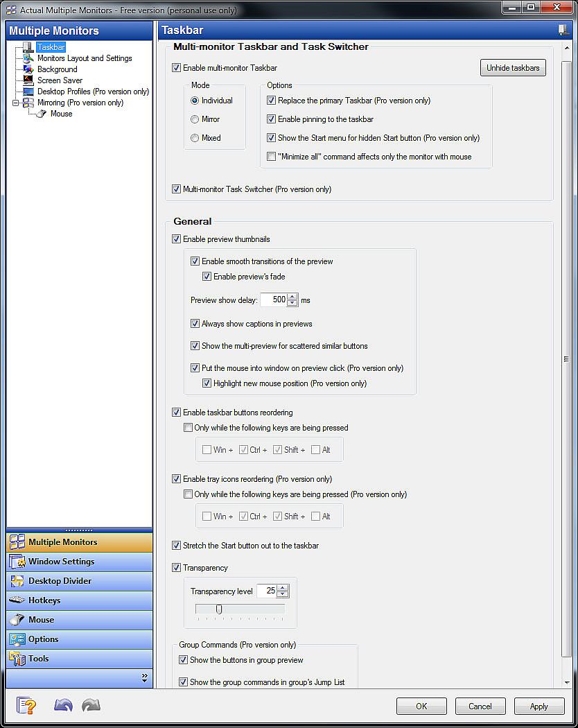This screenshot has width=578, height=728.
Task: Toggle Enable taskbar buttons reordering
Action: click(177, 413)
